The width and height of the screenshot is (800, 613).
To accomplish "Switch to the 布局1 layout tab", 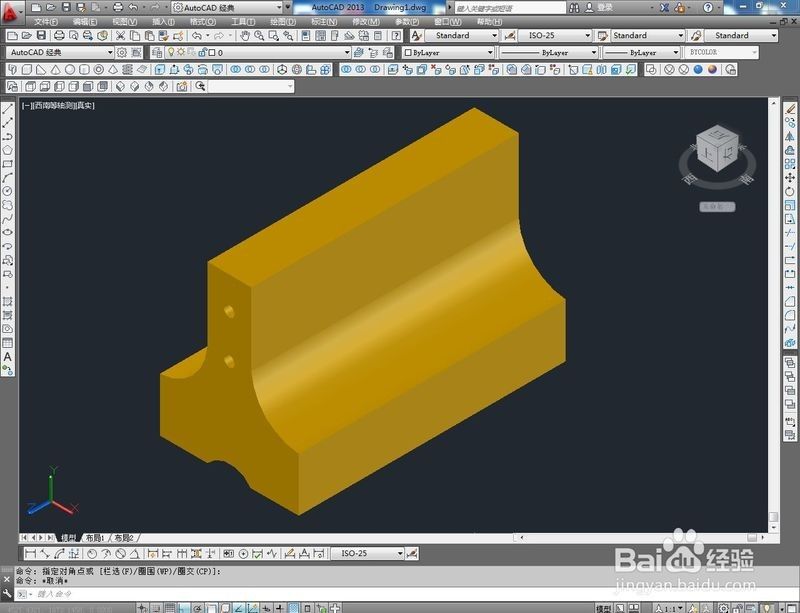I will point(95,538).
